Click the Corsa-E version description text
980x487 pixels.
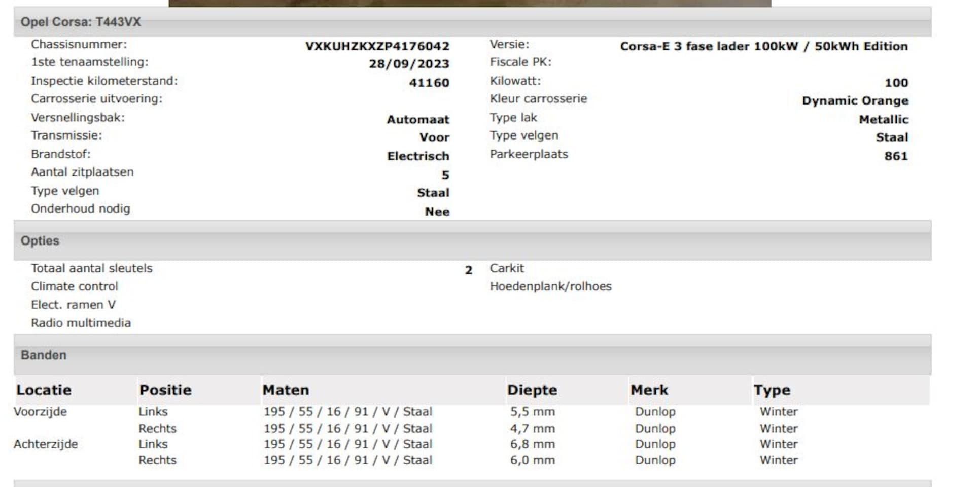(763, 46)
